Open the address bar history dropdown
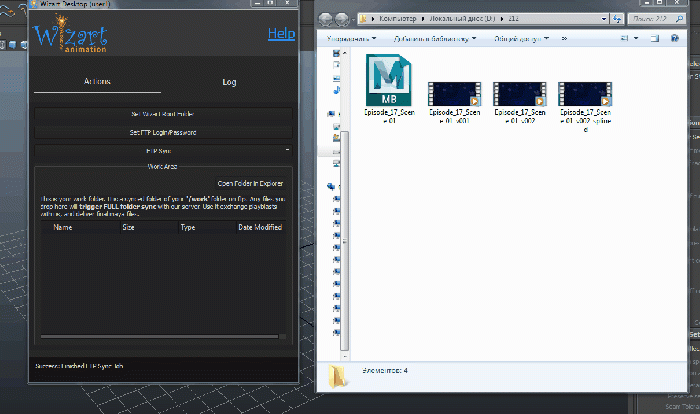The image size is (700, 414). (604, 19)
